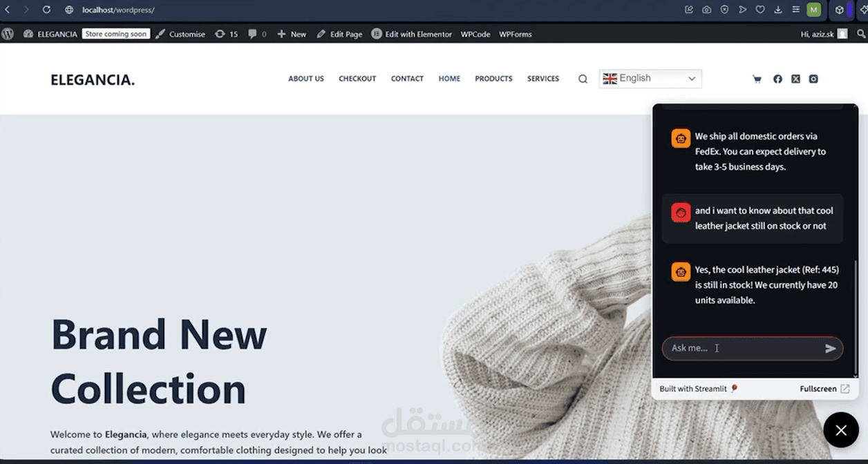This screenshot has width=868, height=464.
Task: Click the "Yes, the cool leather jacket" reply text
Action: pos(767,285)
